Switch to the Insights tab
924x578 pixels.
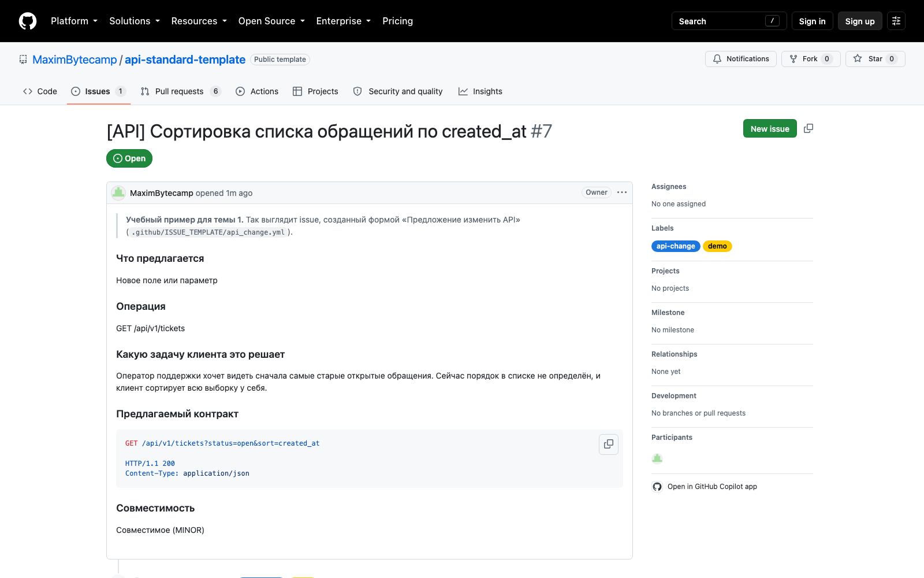pyautogui.click(x=480, y=91)
